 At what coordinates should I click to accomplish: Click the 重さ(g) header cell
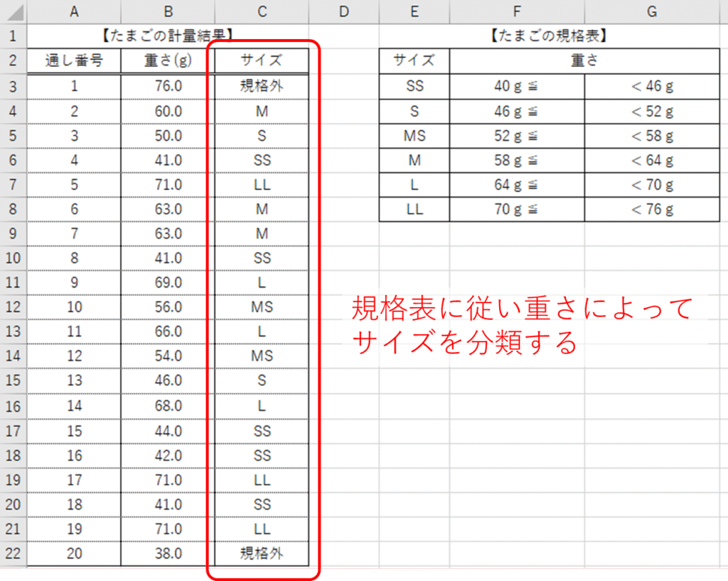pyautogui.click(x=168, y=60)
